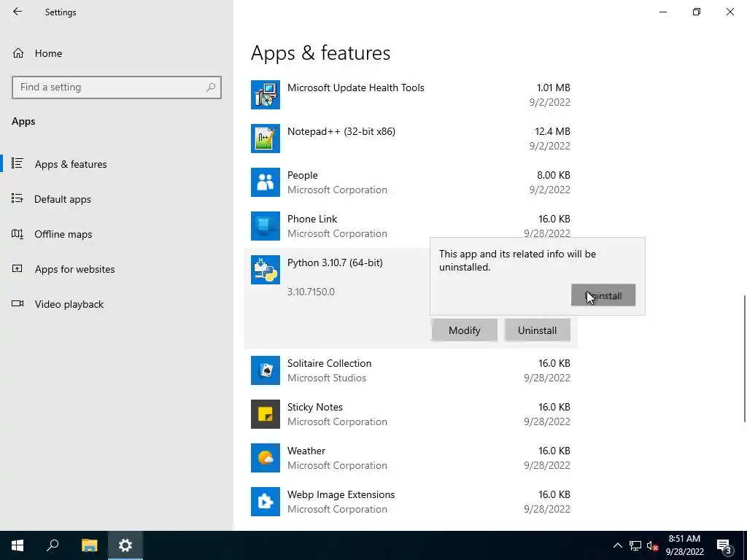The image size is (747, 560).
Task: Open the notification center
Action: point(724,545)
